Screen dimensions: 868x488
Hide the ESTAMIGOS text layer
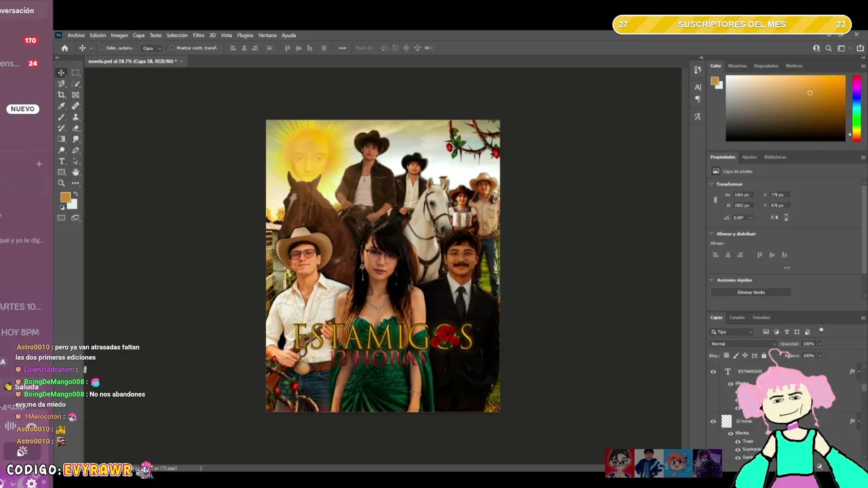713,371
